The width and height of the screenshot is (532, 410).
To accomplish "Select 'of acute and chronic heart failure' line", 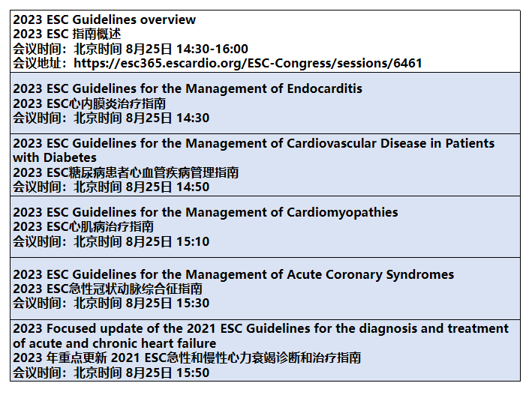I will pos(114,343).
